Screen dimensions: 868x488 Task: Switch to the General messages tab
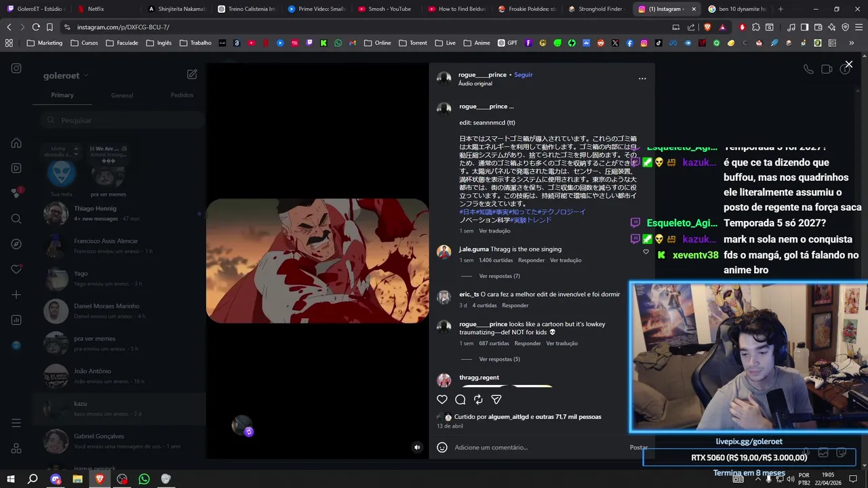click(x=122, y=96)
